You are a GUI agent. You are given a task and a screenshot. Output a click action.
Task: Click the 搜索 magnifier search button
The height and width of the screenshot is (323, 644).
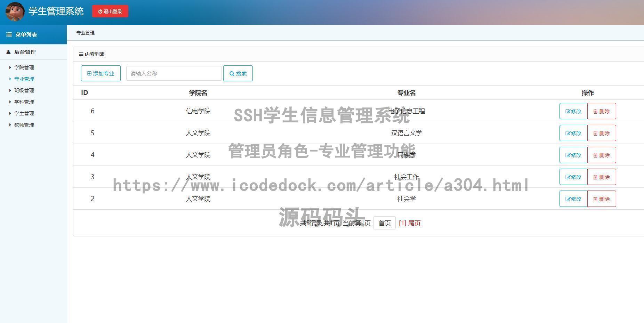point(238,73)
